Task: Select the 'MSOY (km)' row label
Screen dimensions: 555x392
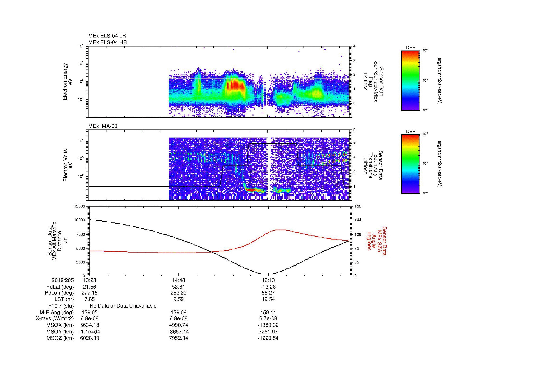Action: click(60, 332)
